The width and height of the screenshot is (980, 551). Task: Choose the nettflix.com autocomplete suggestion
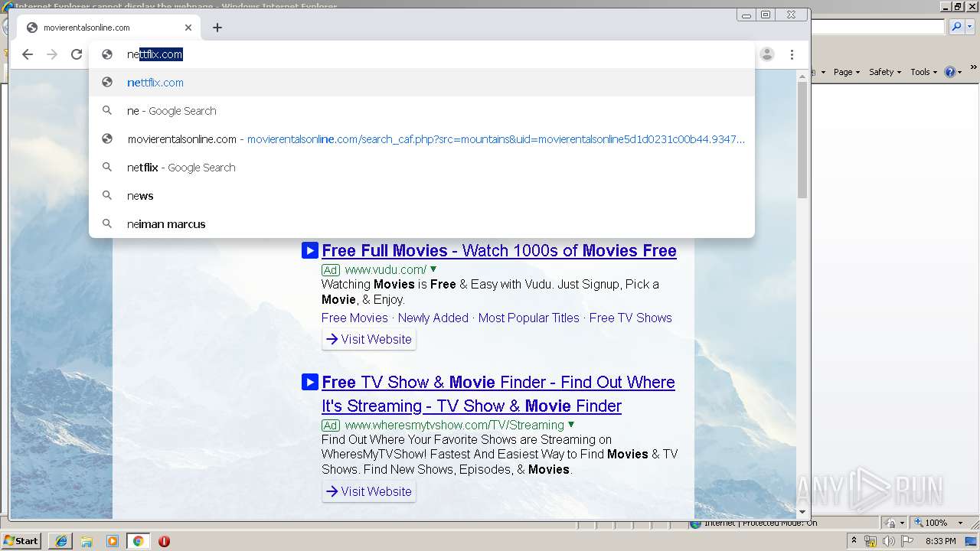coord(422,83)
